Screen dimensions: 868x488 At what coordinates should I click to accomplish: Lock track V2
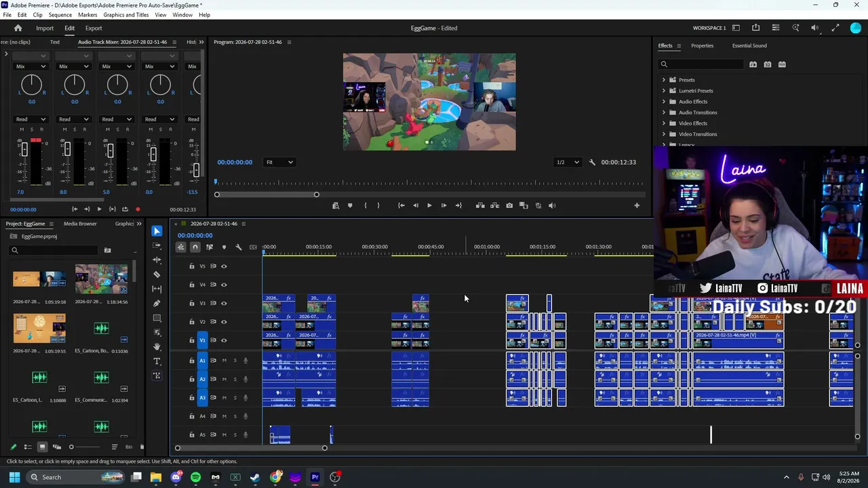pos(192,322)
